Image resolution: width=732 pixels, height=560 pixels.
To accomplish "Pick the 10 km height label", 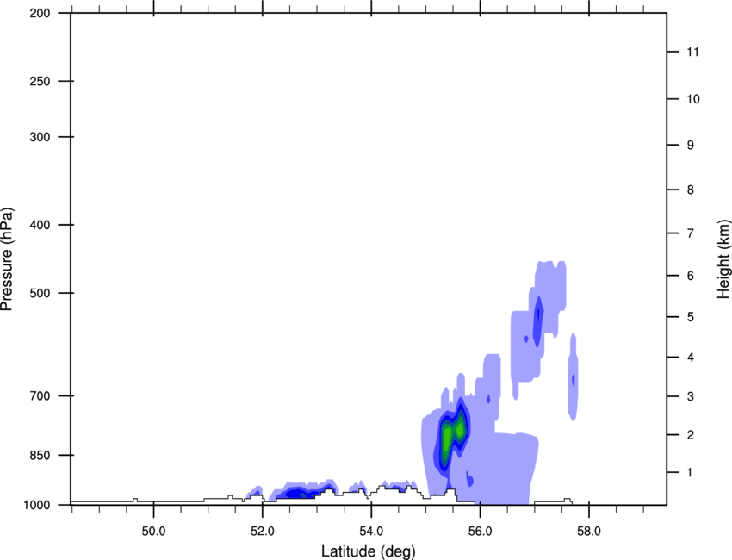I will 693,99.
